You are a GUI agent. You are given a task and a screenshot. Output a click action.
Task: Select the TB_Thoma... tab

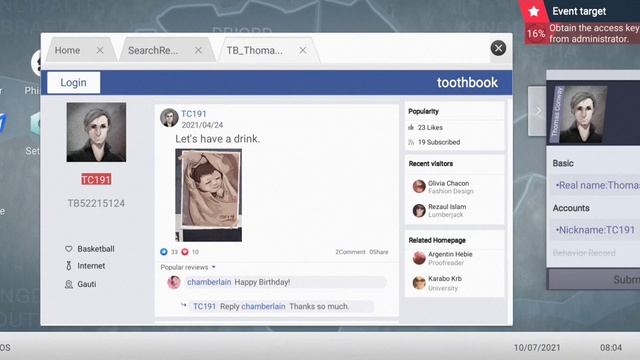(255, 50)
